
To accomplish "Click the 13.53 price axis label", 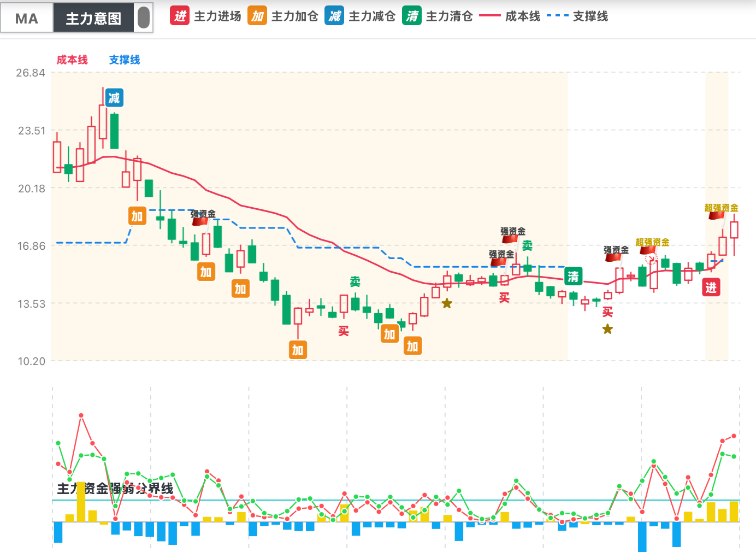I will tap(31, 304).
